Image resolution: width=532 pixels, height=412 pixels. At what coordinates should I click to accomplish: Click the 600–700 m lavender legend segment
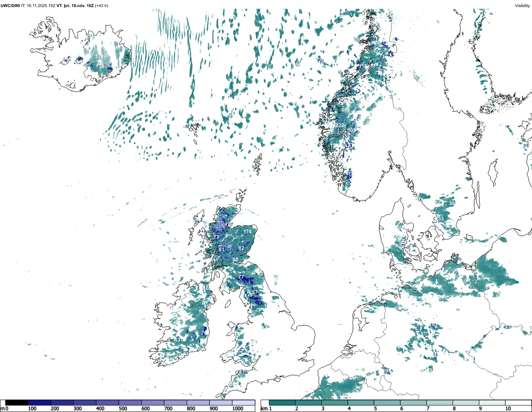(x=153, y=402)
